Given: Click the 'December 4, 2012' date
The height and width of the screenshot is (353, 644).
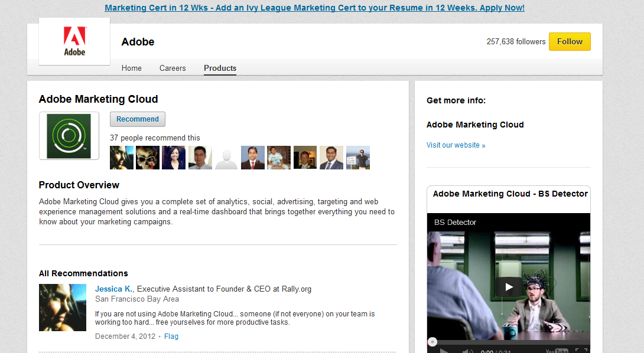Looking at the screenshot, I should (x=125, y=336).
